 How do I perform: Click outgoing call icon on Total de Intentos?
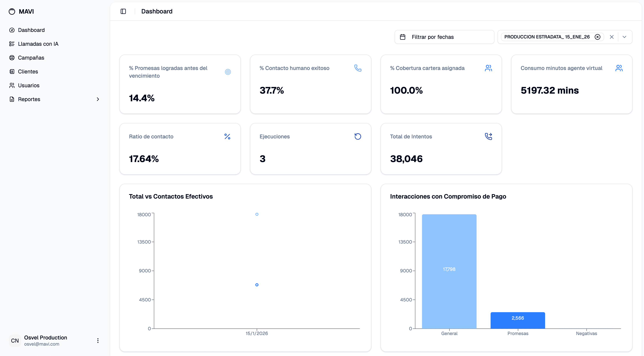[488, 136]
